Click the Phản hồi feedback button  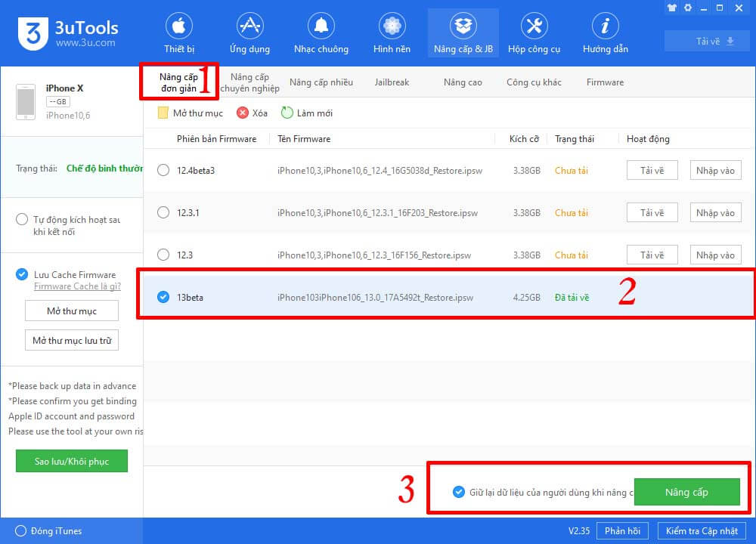coord(622,530)
